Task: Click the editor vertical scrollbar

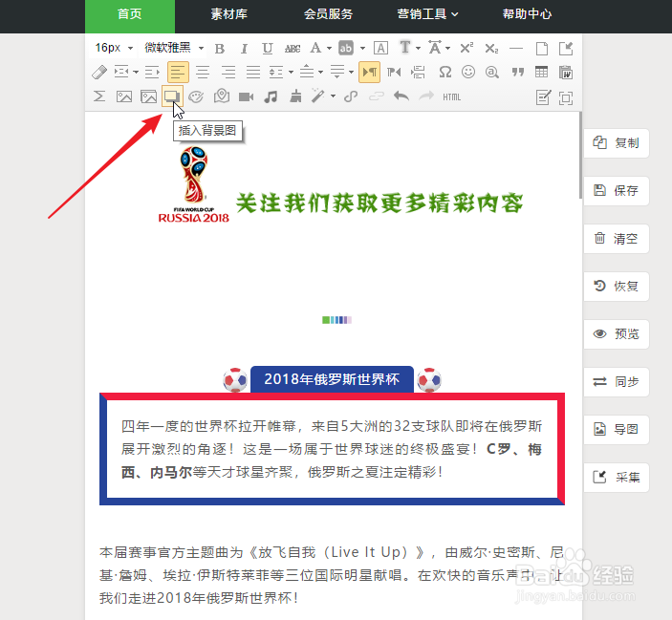Action: coord(580,155)
